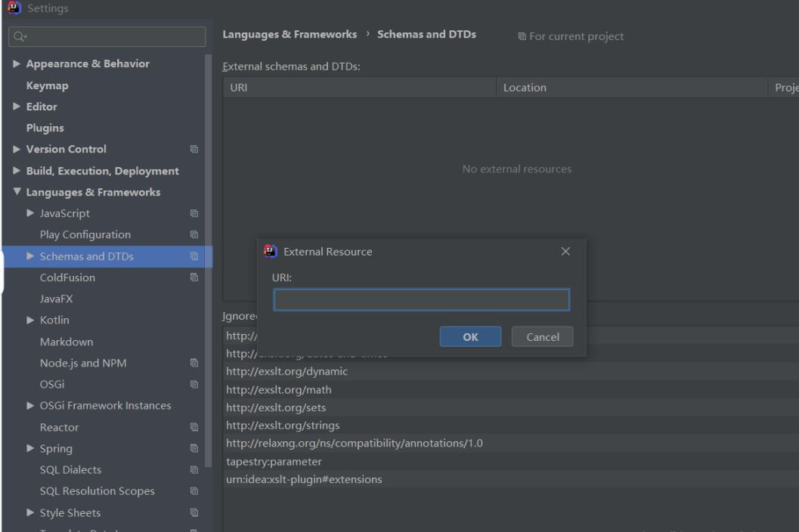Click project-level icon beside JavaScript
The image size is (799, 532).
pos(194,214)
